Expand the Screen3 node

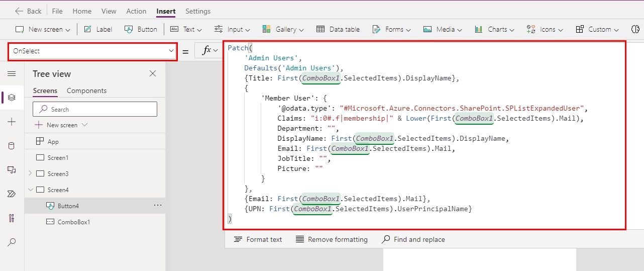point(30,174)
